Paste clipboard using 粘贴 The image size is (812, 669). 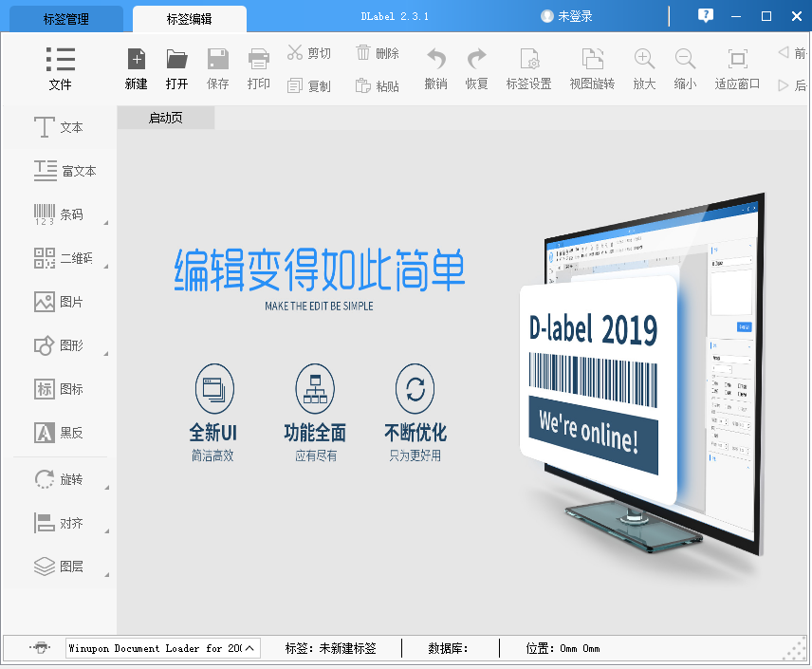(378, 85)
